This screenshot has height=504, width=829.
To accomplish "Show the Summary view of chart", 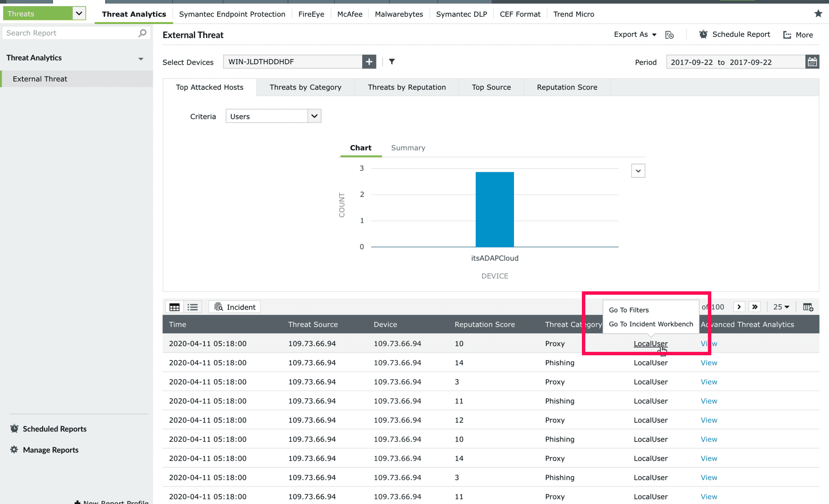I will 408,148.
